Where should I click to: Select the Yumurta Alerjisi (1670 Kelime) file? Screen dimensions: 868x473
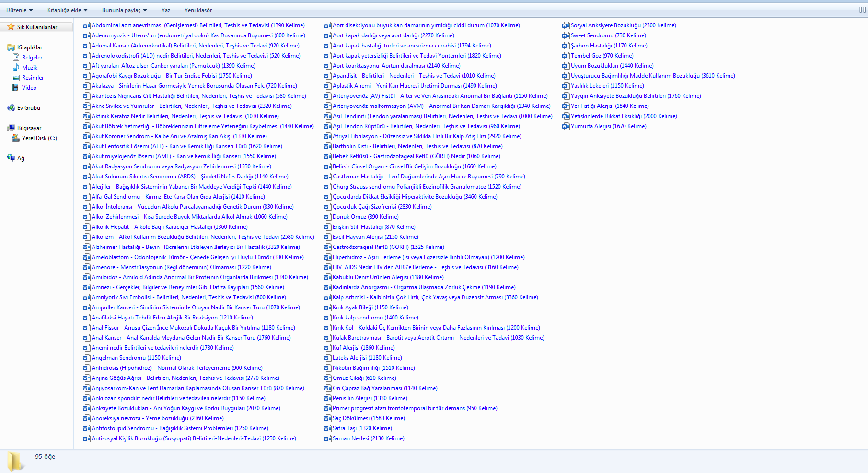604,126
